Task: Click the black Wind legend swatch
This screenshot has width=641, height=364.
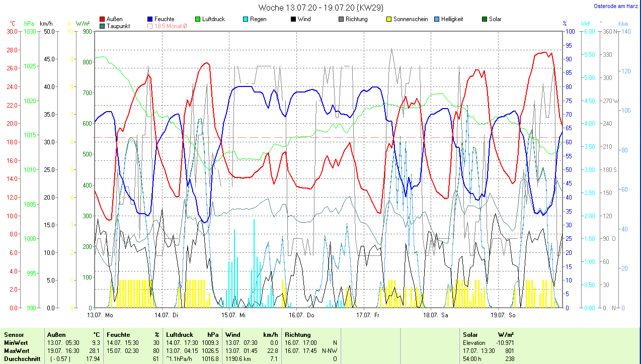Action: (293, 19)
